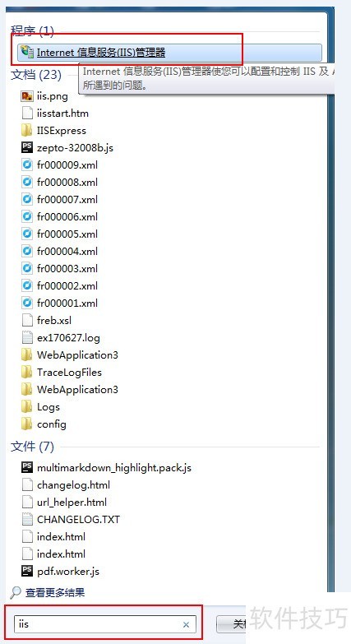This screenshot has width=351, height=644.
Task: Open Internet 信息服务(IIS)管理器 program result
Action: [169, 53]
